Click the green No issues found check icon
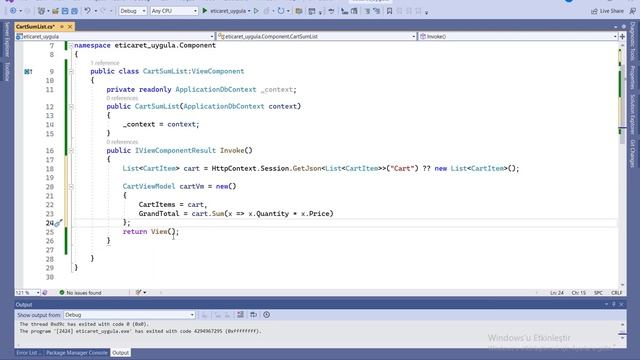This screenshot has height=360, width=640. tap(62, 292)
